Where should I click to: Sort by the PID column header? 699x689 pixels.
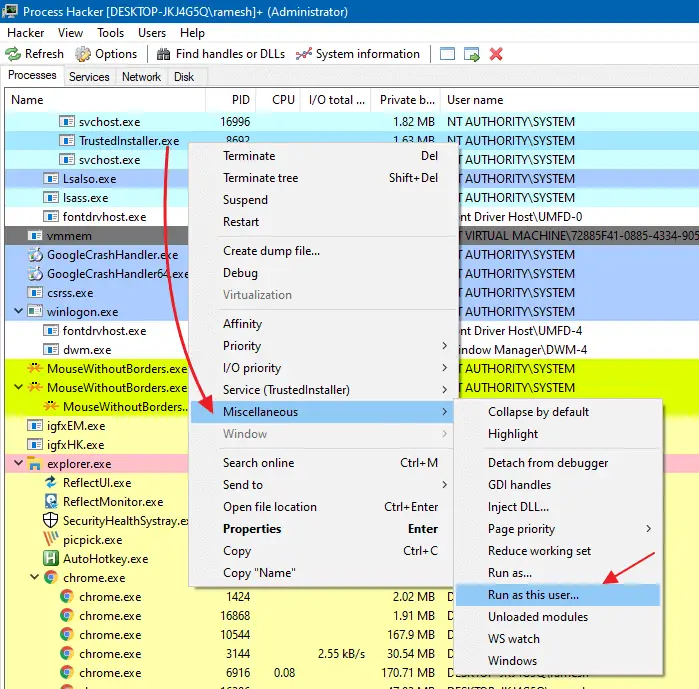pos(230,100)
